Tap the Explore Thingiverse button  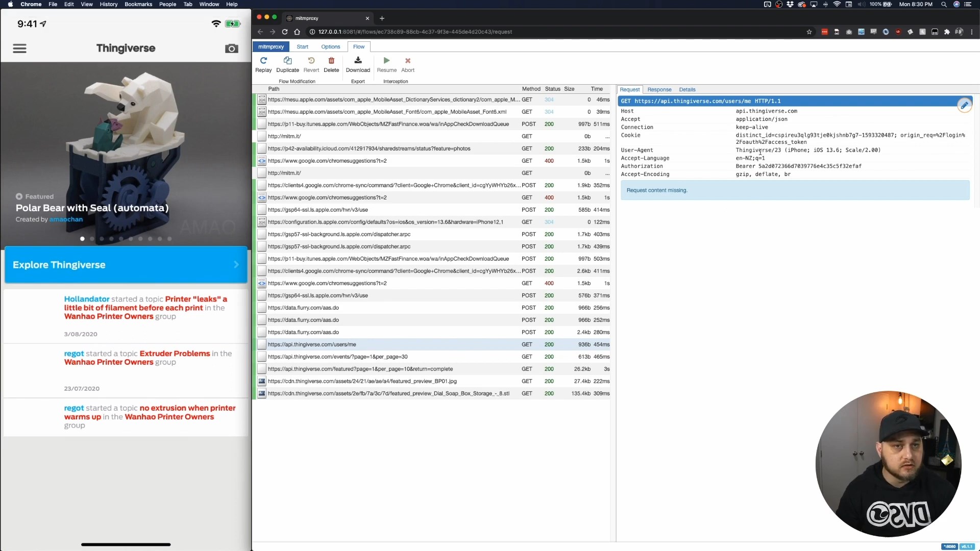(x=126, y=265)
